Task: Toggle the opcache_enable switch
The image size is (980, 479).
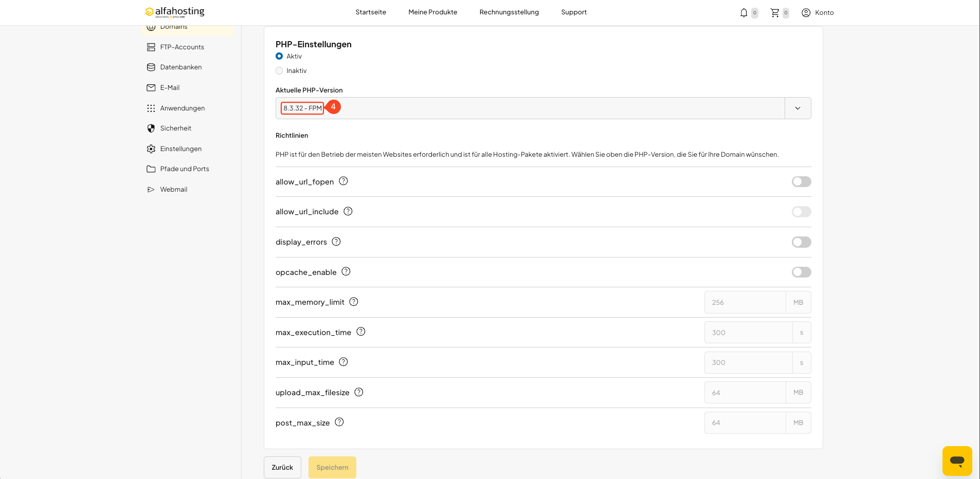Action: coord(801,272)
